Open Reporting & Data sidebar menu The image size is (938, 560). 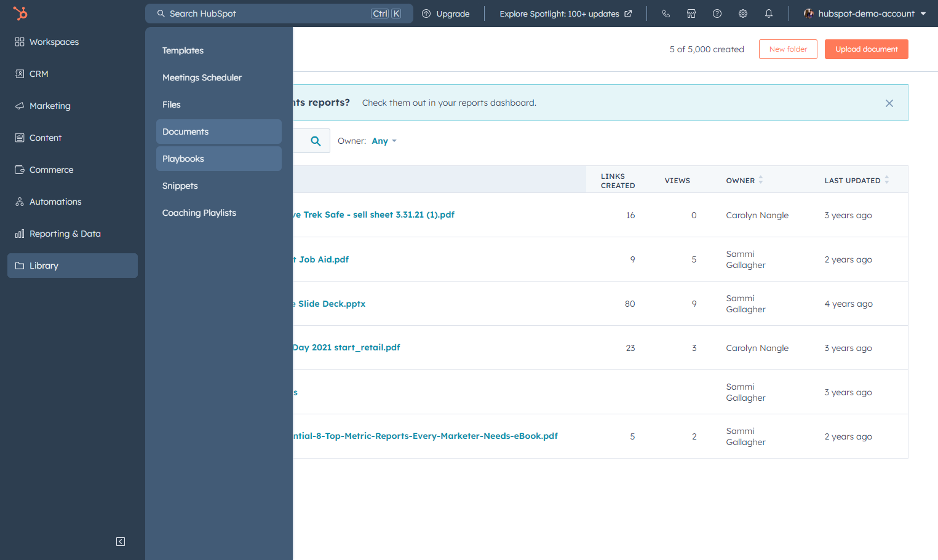click(73, 234)
